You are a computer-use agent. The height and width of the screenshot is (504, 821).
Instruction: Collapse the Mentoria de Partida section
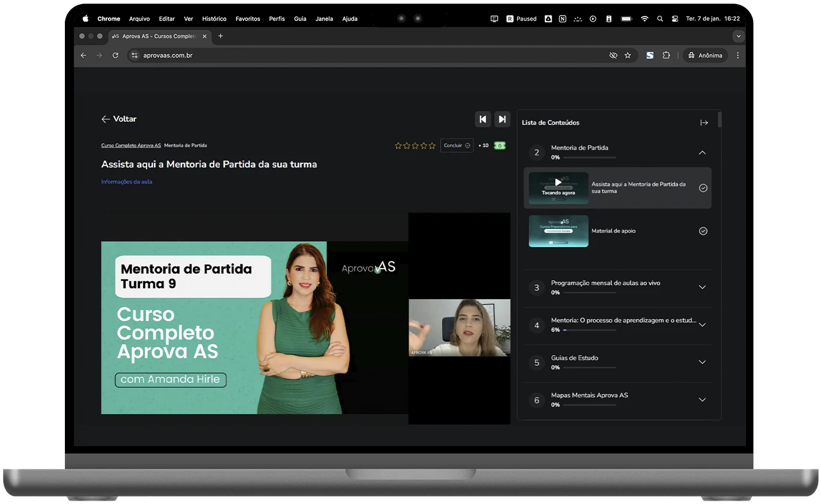click(702, 153)
